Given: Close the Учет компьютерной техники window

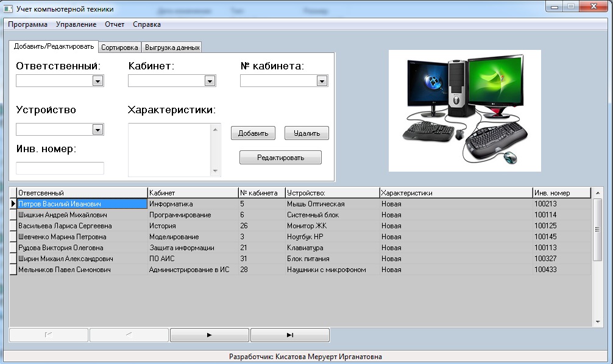Looking at the screenshot, I should pos(594,6).
